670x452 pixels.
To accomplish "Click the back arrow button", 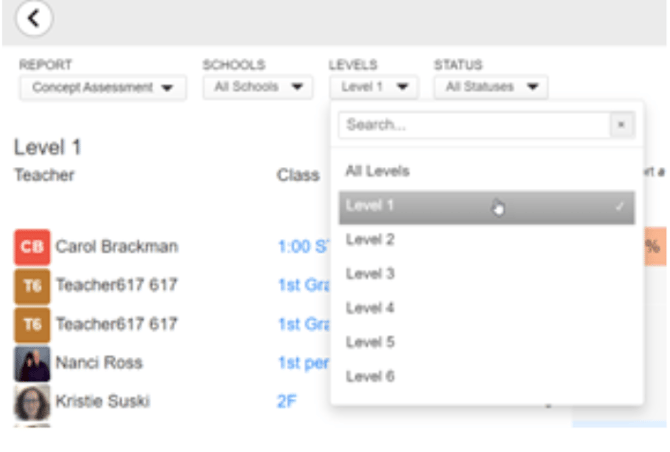I will [x=34, y=17].
